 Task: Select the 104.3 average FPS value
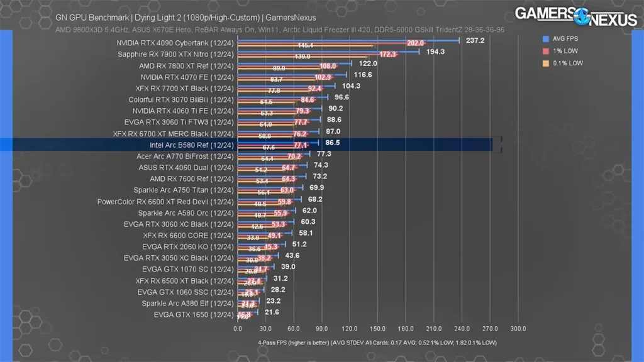tap(351, 85)
